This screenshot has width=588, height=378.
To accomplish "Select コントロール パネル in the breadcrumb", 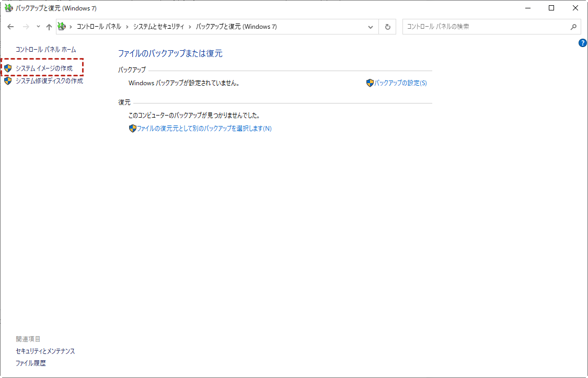I will pos(99,27).
